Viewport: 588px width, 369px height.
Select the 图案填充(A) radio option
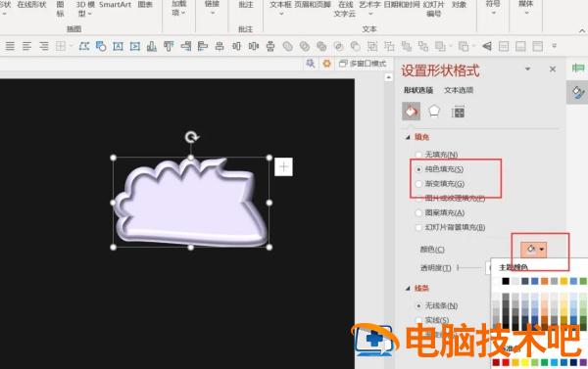[418, 212]
